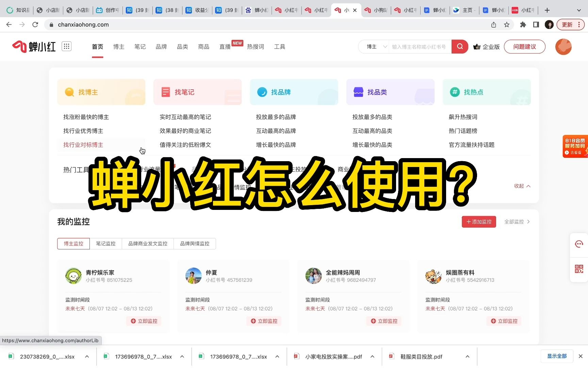Focus blogger name search input

pyautogui.click(x=420, y=47)
